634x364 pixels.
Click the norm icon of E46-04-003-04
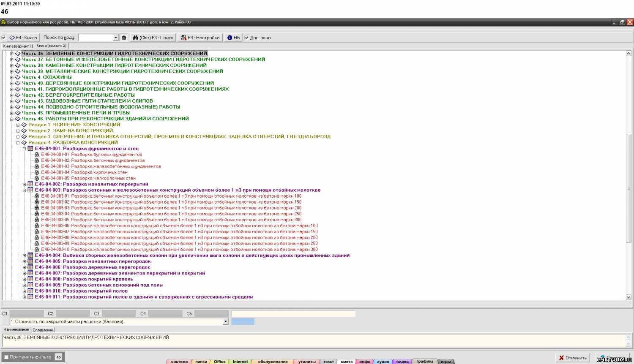click(37, 214)
